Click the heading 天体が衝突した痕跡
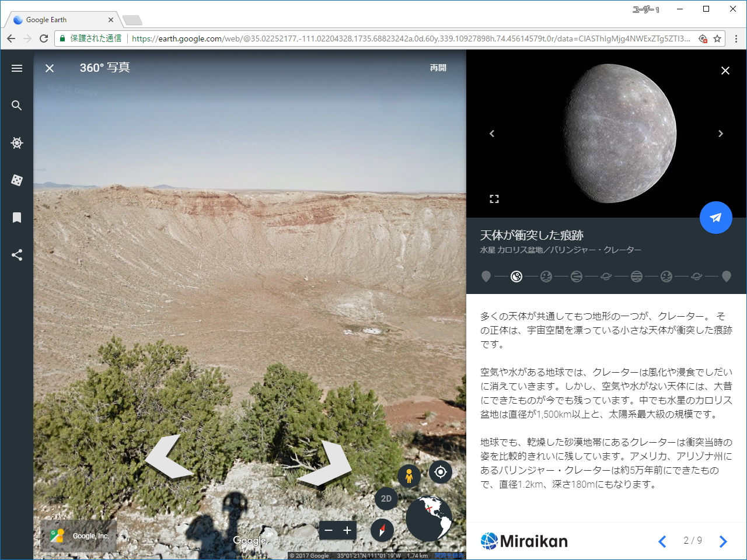 532,235
